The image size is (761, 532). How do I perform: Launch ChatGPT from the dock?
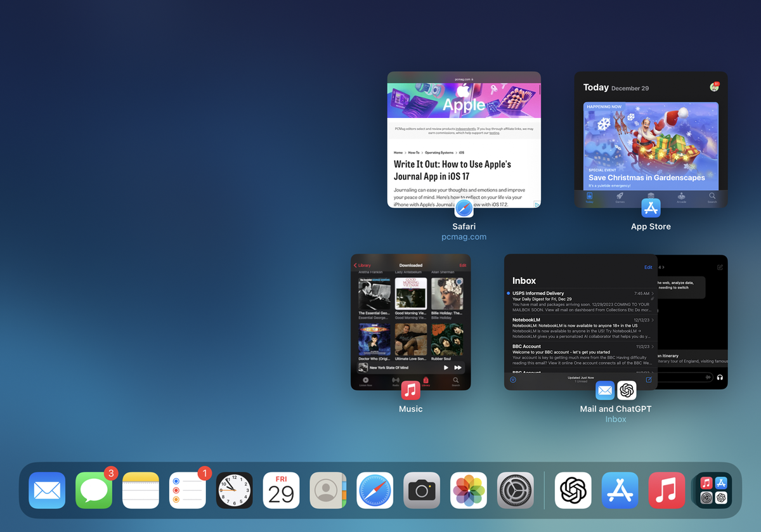click(x=573, y=490)
